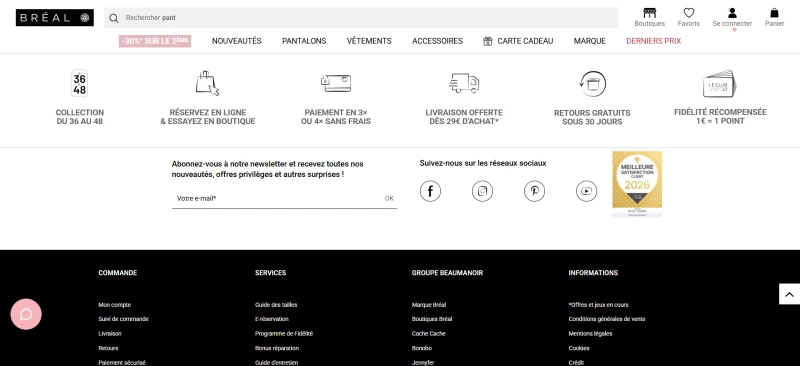Click the shopping bag reservation icon

point(208,83)
